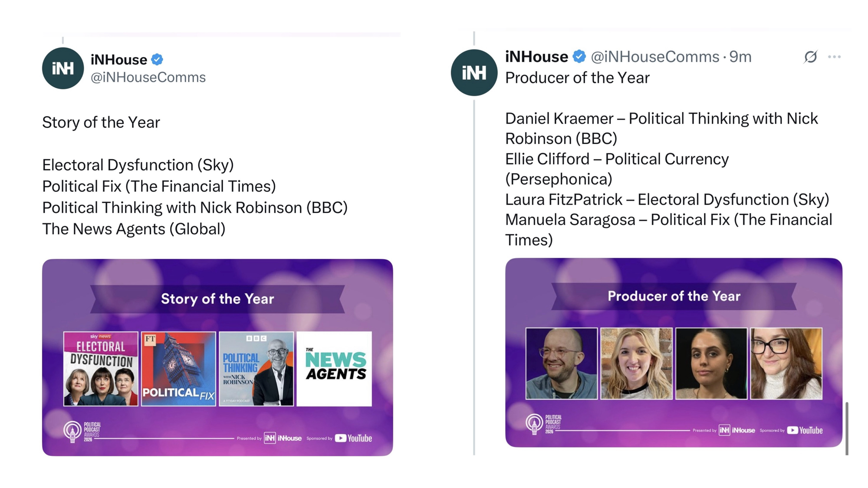Click verified badge in right tweet header

579,56
